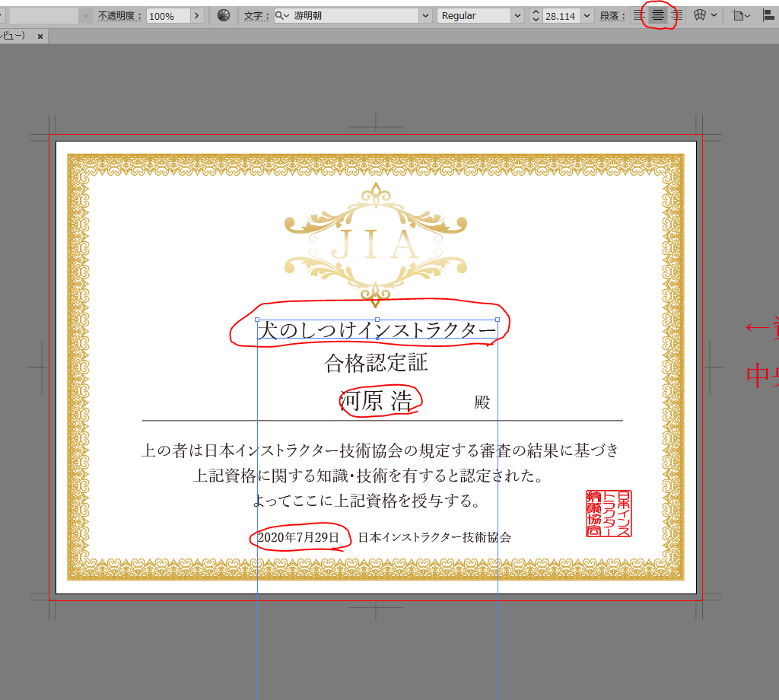Click the font size stepper arrows
Screen dimensions: 779x700
pos(535,15)
